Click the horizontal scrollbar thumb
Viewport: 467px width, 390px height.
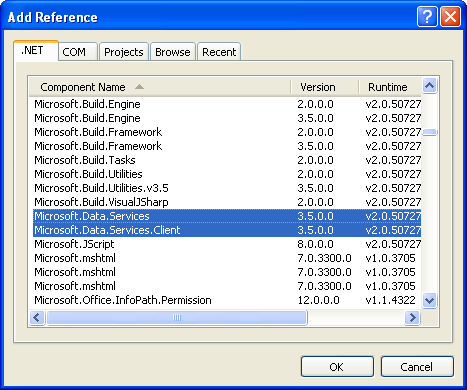click(x=177, y=317)
